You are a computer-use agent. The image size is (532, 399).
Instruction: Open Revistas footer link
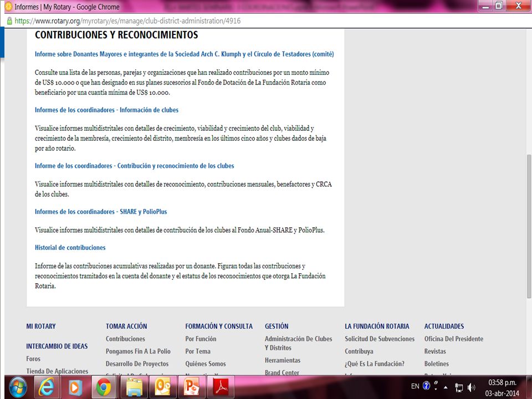point(436,351)
